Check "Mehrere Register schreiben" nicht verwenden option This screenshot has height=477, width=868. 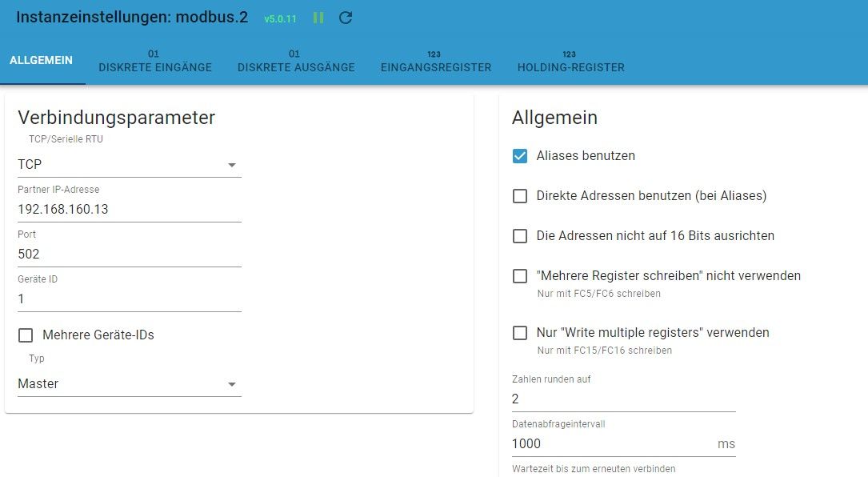pos(520,276)
